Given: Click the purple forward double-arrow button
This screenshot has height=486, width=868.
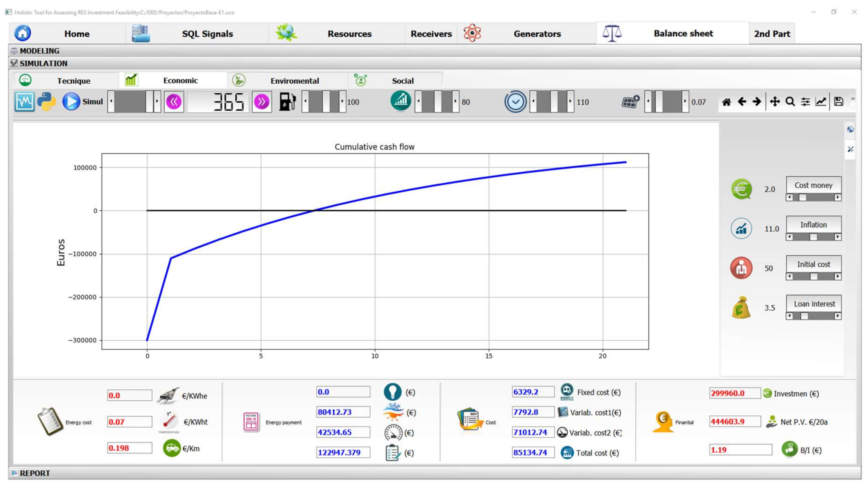Looking at the screenshot, I should pyautogui.click(x=261, y=102).
